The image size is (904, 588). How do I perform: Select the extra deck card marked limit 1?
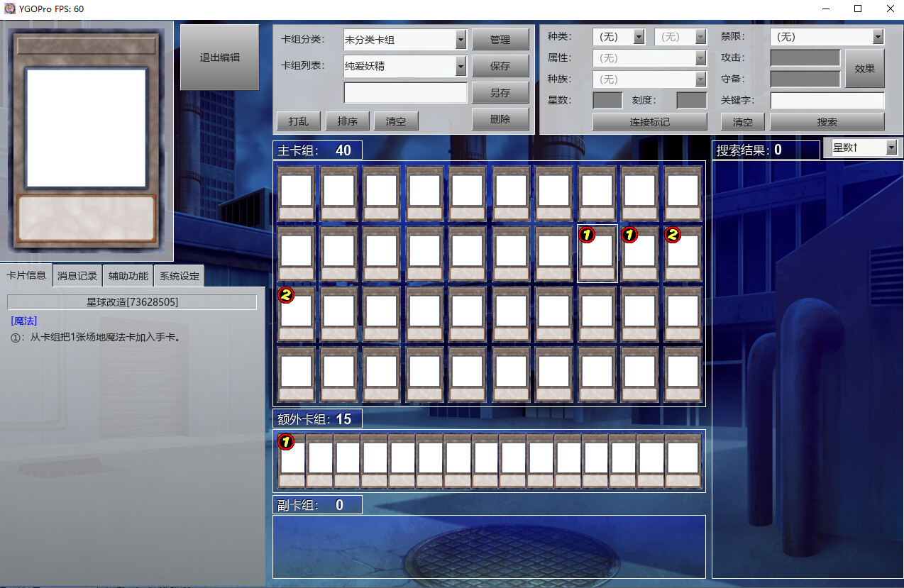point(291,461)
